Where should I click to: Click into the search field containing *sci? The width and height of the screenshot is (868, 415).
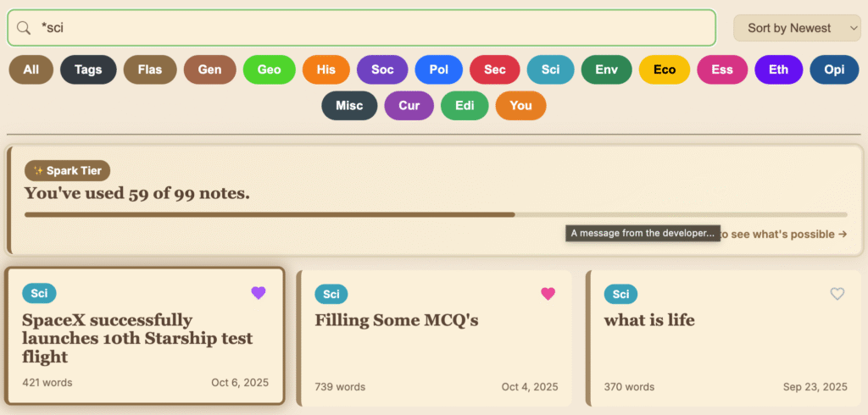[x=373, y=28]
